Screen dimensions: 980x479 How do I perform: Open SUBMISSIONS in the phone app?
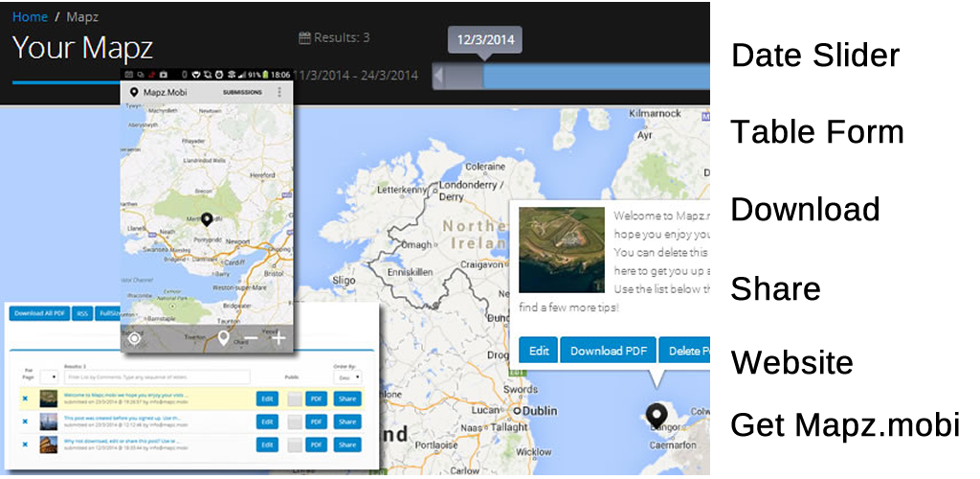242,93
